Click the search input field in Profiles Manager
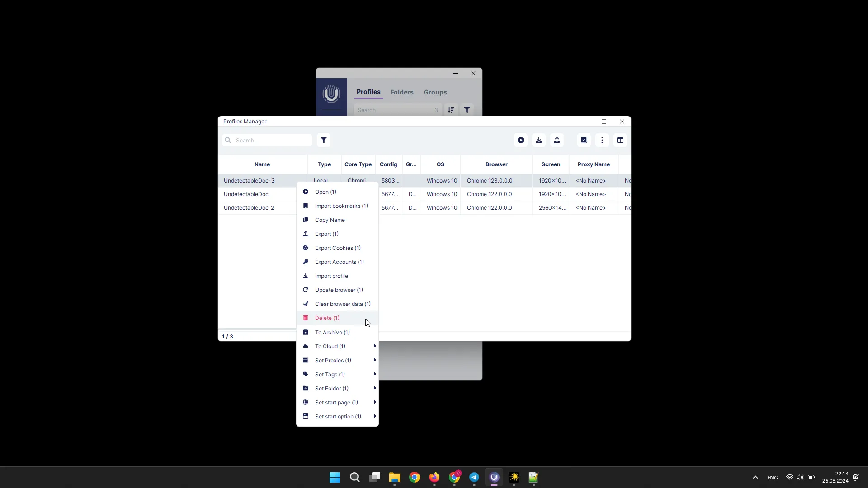The image size is (868, 488). (267, 140)
